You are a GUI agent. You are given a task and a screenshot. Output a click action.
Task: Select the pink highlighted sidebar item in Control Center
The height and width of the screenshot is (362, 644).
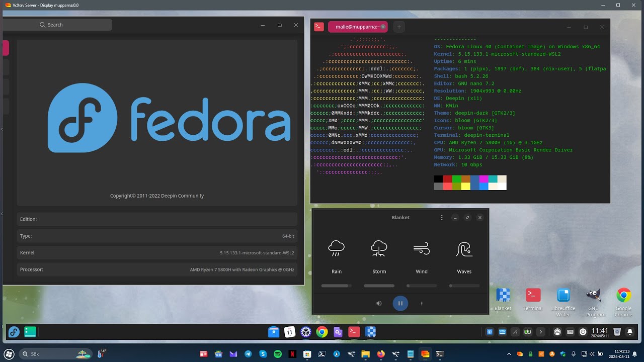(6, 48)
